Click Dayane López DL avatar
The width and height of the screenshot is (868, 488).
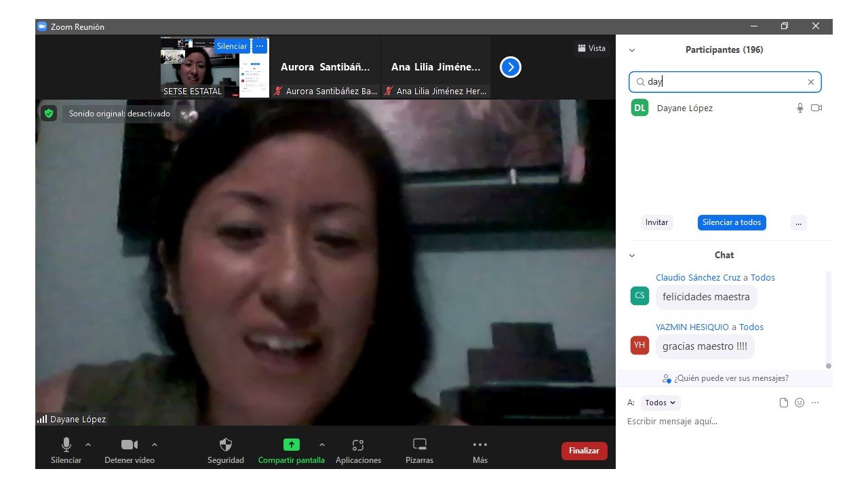pos(639,108)
